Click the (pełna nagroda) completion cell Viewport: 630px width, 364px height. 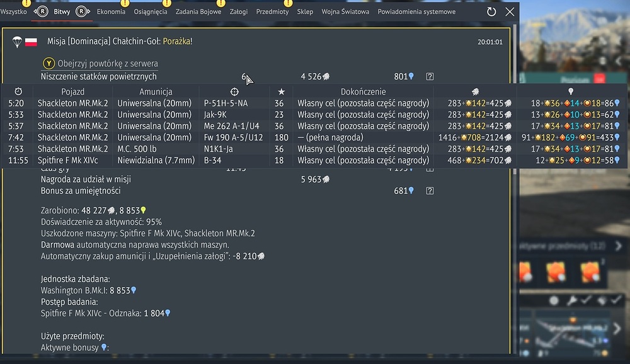coord(331,137)
